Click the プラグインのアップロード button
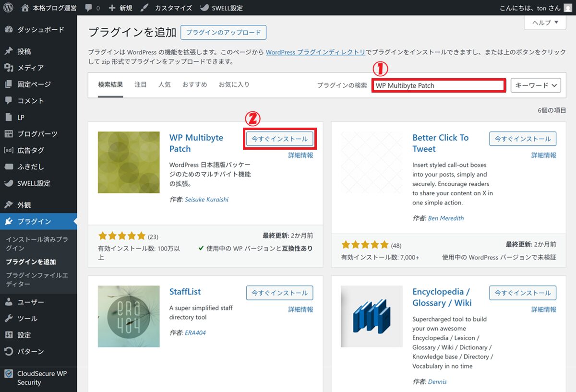The width and height of the screenshot is (576, 392). [x=223, y=33]
